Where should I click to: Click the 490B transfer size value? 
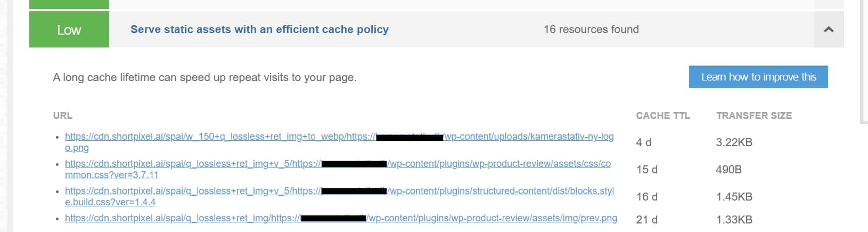(x=728, y=170)
